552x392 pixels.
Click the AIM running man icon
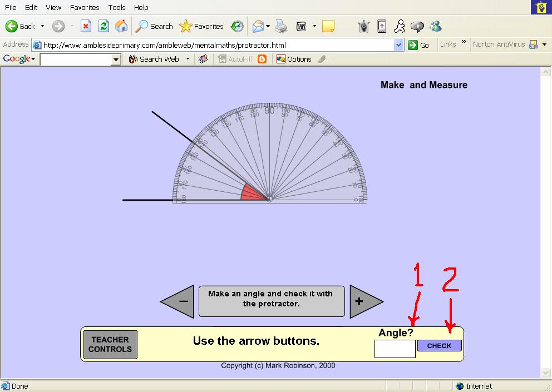pos(400,26)
